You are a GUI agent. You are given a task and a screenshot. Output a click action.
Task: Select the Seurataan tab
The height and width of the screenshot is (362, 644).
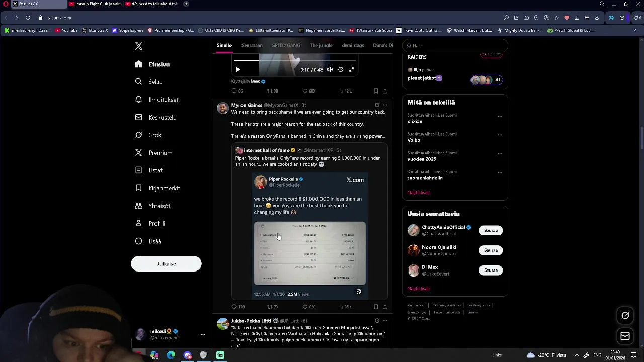tap(252, 45)
